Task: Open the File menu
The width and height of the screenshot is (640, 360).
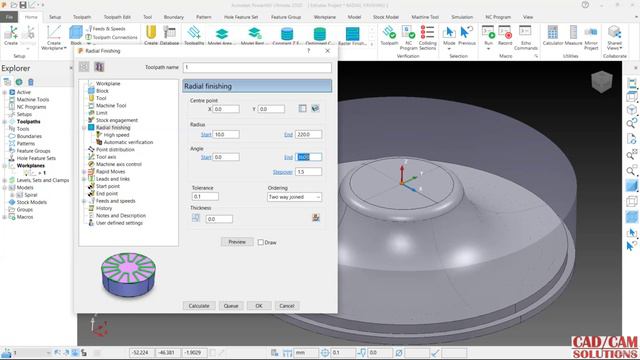Action: 9,17
